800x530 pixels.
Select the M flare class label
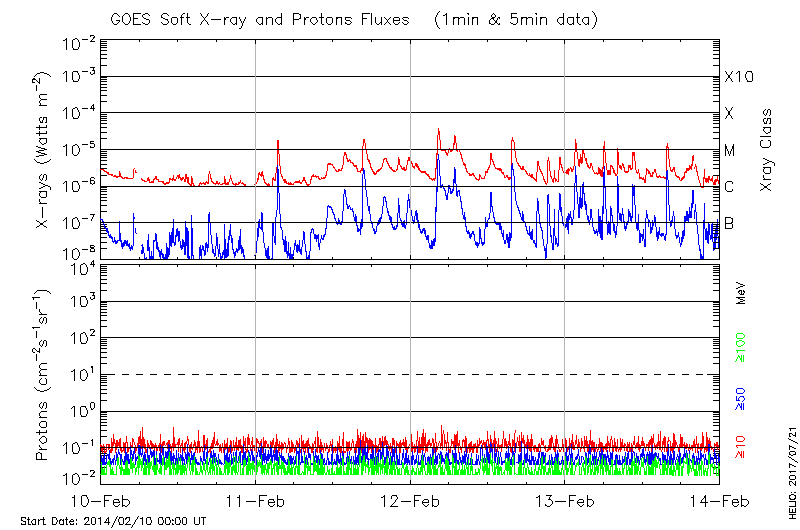pos(730,150)
